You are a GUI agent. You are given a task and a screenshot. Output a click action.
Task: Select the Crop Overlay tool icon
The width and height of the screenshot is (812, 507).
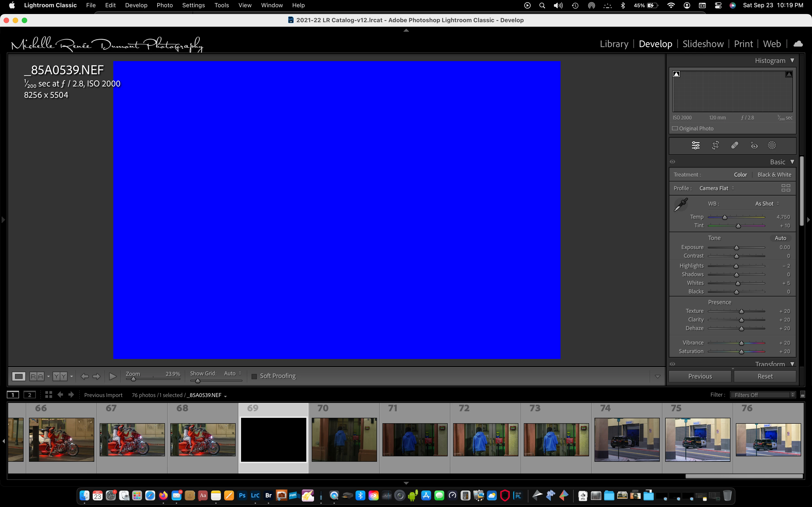(715, 145)
